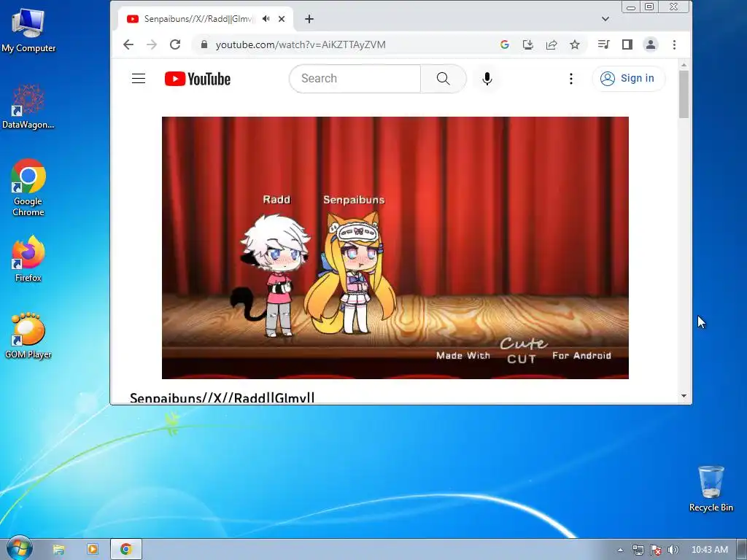This screenshot has width=747, height=560.
Task: Click the magnifier search button
Action: coord(443,79)
